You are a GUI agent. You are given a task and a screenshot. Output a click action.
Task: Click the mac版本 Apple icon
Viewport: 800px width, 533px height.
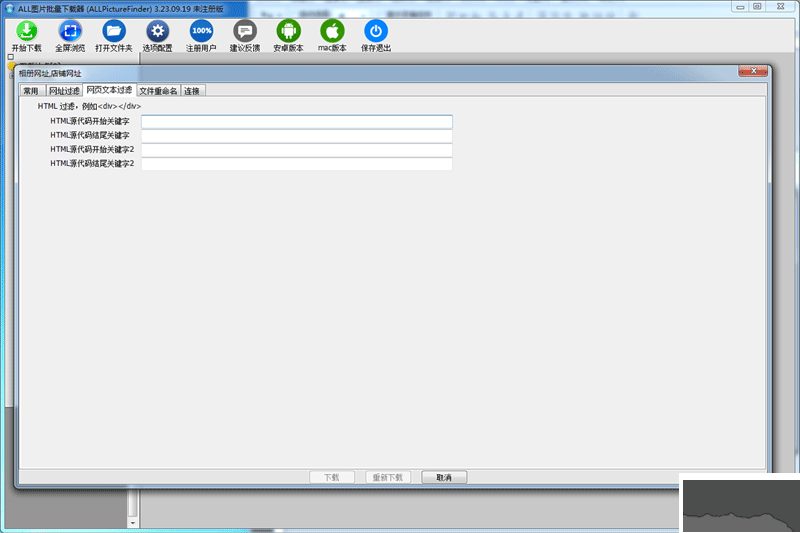coord(332,31)
